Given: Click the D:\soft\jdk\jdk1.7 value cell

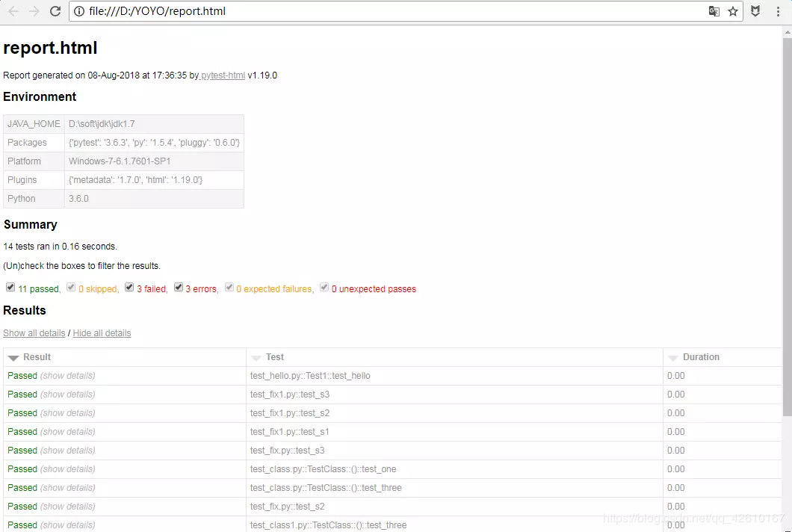Looking at the screenshot, I should click(154, 124).
